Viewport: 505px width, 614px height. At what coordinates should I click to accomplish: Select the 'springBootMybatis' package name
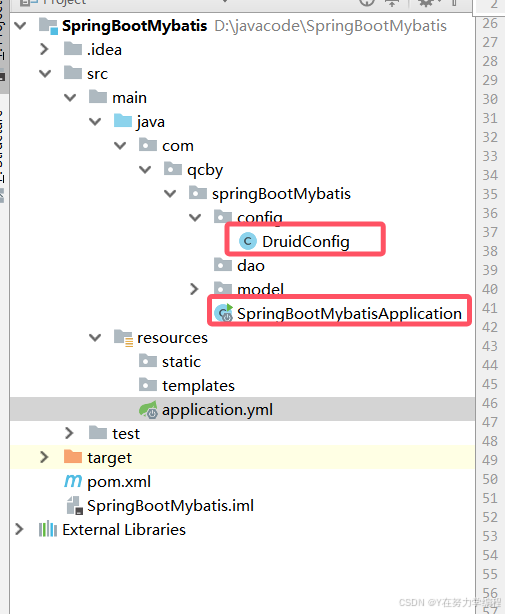281,194
